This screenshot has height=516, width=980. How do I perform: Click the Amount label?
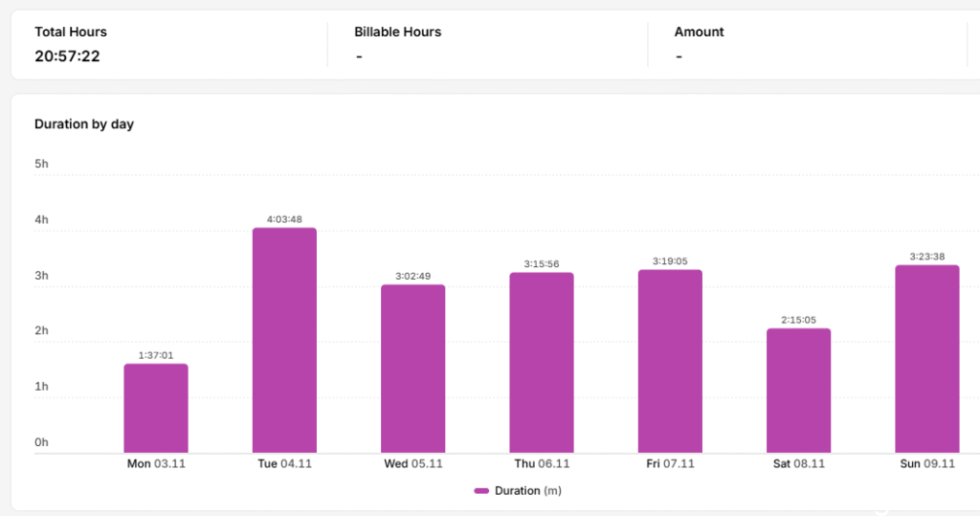coord(699,32)
